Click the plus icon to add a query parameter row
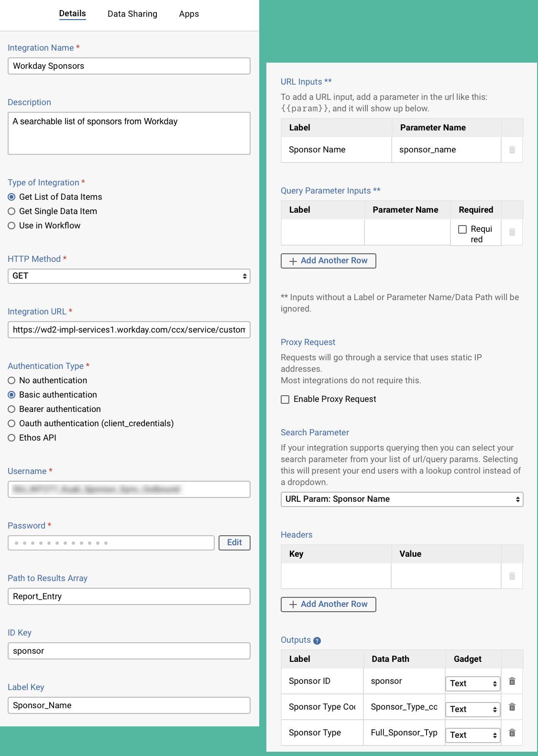 click(x=293, y=261)
